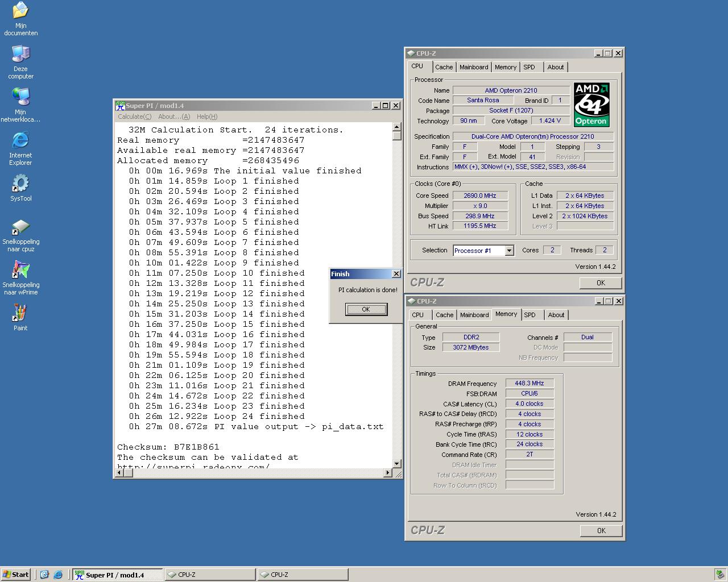Click Size 3072 MBytes value
728x582 pixels.
(x=471, y=347)
